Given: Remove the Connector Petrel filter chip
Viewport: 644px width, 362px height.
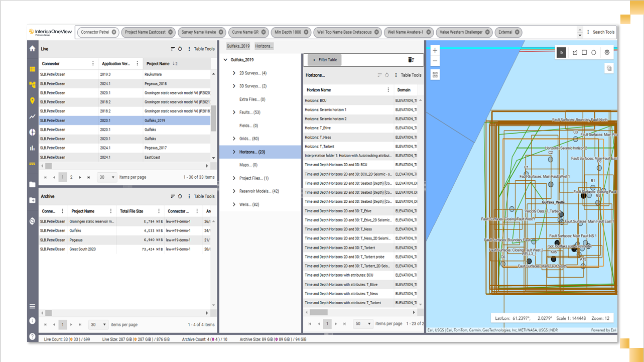Looking at the screenshot, I should [x=114, y=32].
